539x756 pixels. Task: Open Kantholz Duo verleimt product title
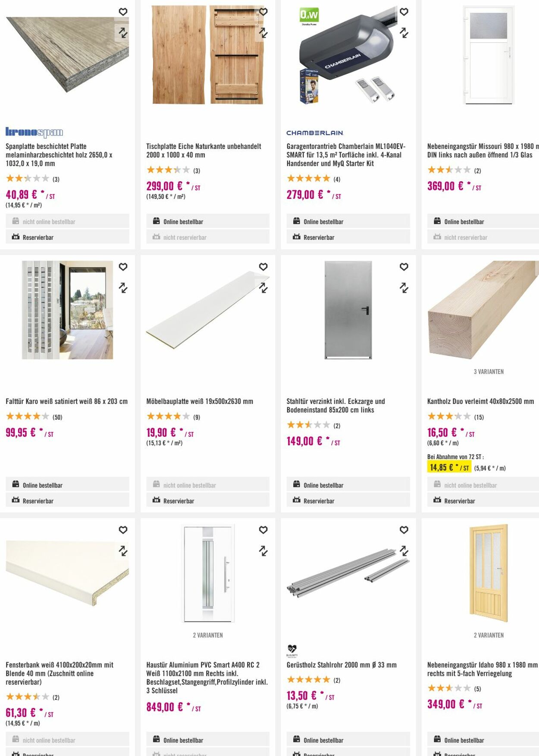(480, 401)
